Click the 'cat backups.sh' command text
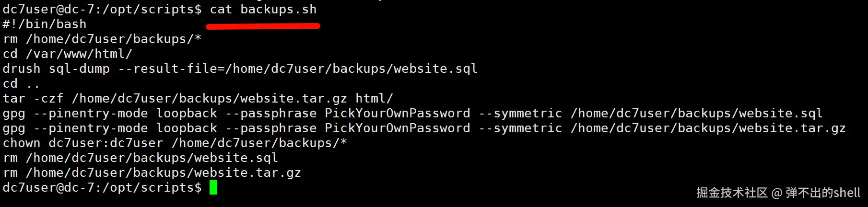This screenshot has height=207, width=868. tap(263, 9)
